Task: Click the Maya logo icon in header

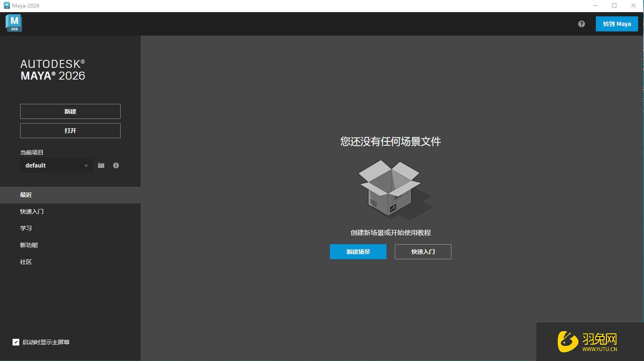Action: 14,23
